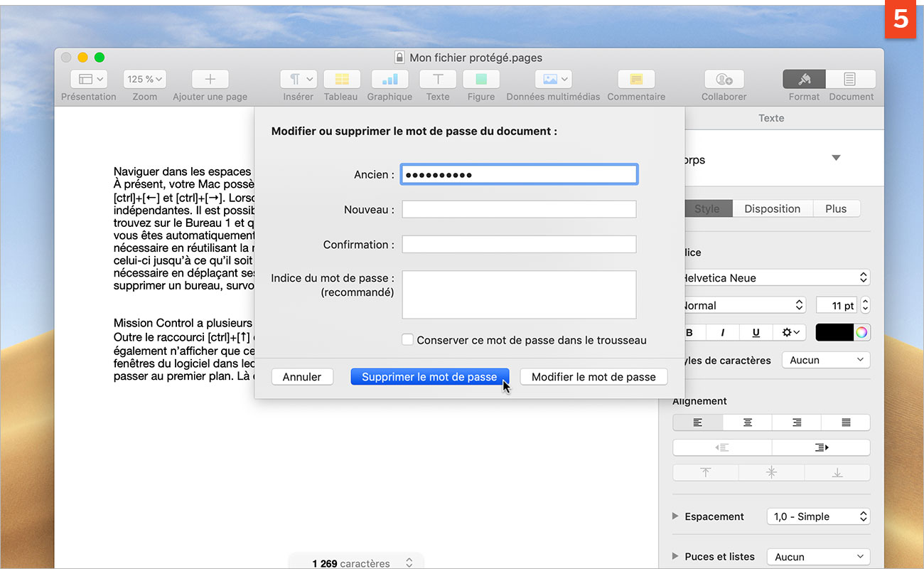Click the window title Mon fichier protégé.pages
Image resolution: width=924 pixels, height=569 pixels.
click(x=476, y=58)
